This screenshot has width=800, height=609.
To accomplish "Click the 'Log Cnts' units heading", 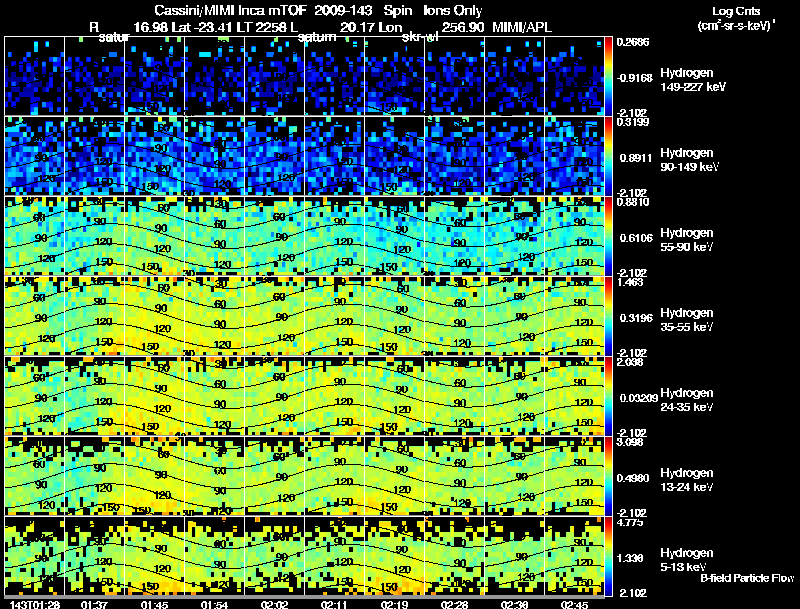I will 736,11.
